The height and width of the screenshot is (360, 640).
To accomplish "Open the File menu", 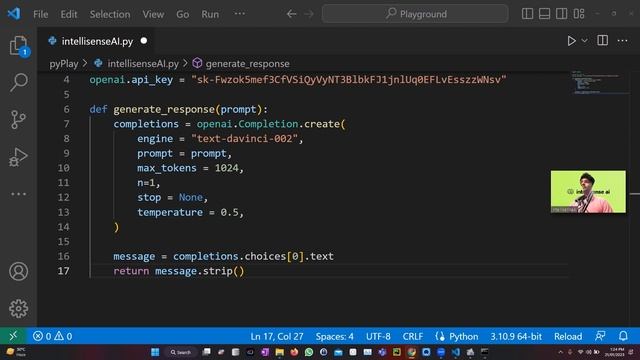I will pyautogui.click(x=40, y=14).
